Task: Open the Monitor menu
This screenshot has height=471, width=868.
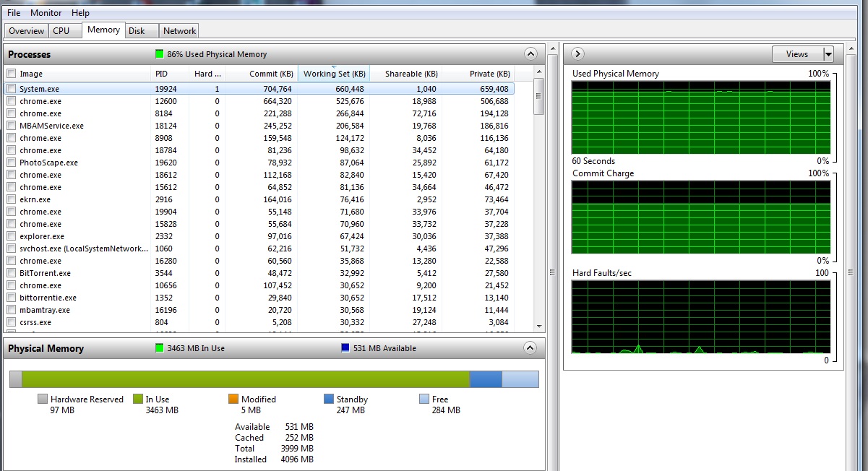Action: click(46, 13)
